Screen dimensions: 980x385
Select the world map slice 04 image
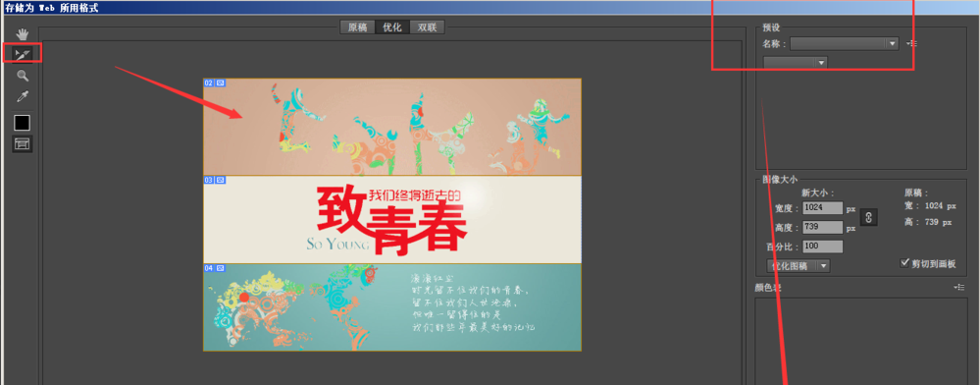[391, 306]
